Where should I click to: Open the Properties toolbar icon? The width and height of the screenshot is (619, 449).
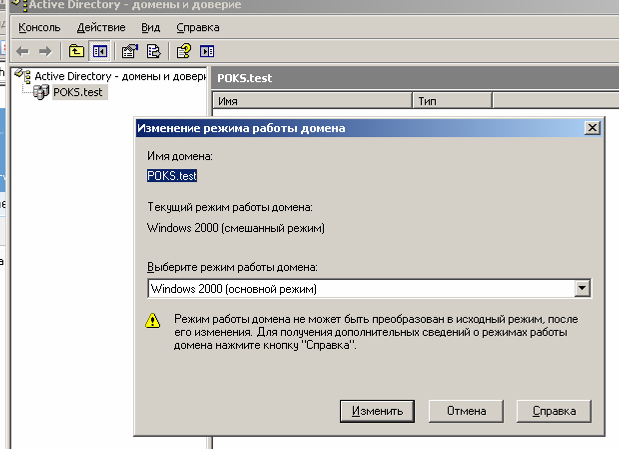(x=130, y=51)
